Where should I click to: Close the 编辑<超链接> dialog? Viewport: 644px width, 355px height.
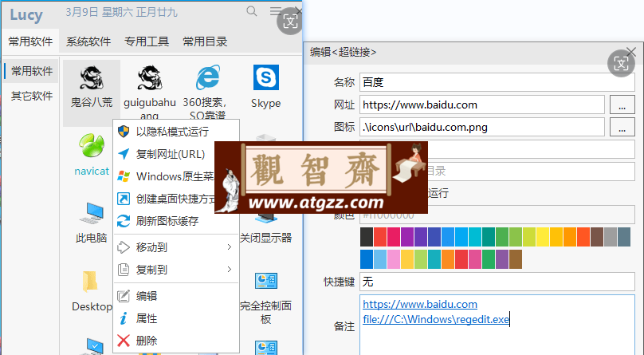point(631,52)
